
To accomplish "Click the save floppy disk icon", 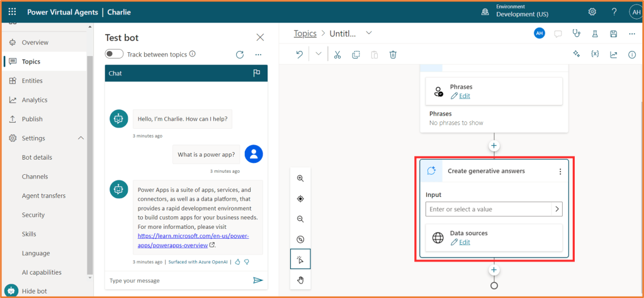I will (x=613, y=33).
